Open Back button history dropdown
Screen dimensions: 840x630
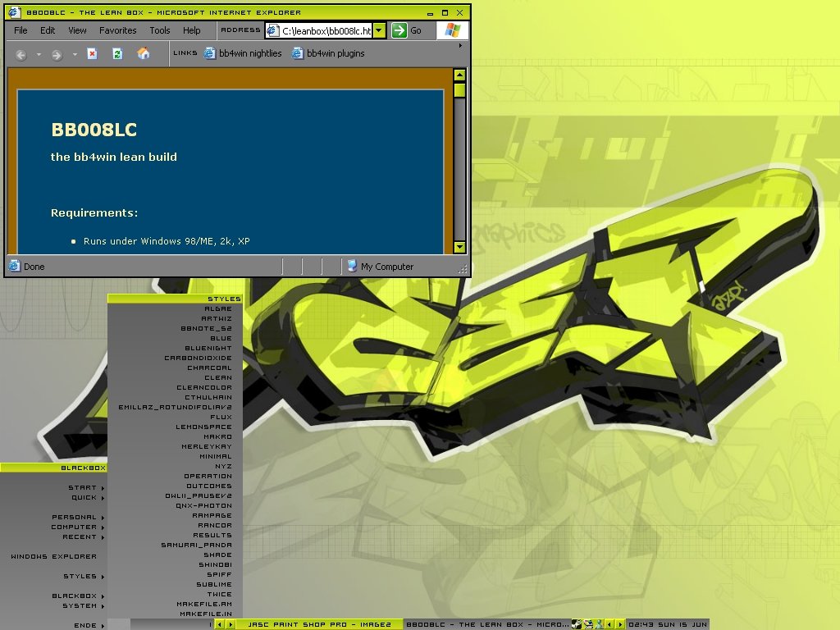pyautogui.click(x=39, y=54)
